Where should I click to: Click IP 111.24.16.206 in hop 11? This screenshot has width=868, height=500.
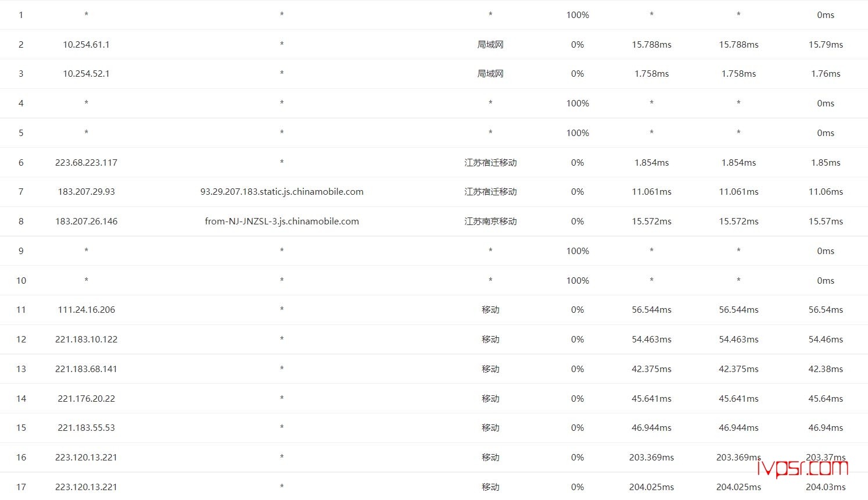[x=86, y=310]
